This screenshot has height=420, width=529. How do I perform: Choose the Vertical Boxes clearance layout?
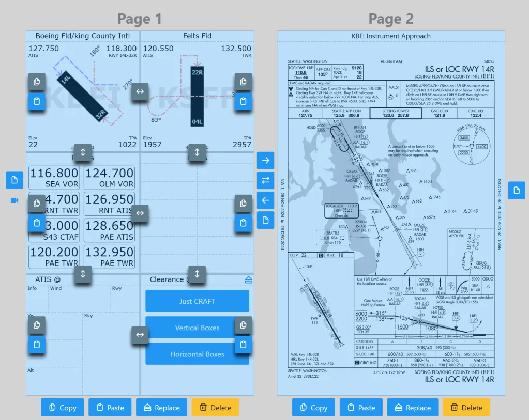[197, 328]
